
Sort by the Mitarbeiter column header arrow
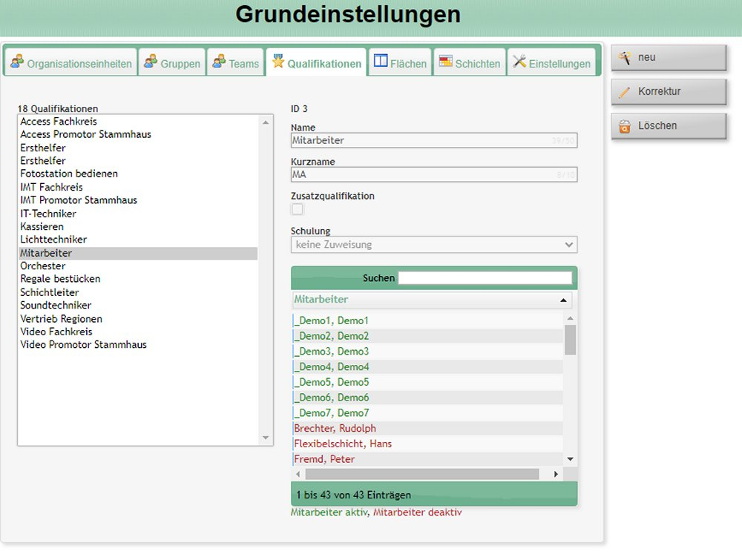[563, 300]
